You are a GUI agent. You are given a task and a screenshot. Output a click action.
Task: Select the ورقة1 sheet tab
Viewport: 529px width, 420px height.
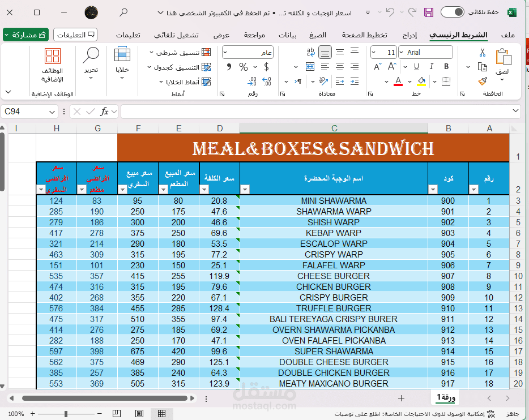click(446, 398)
